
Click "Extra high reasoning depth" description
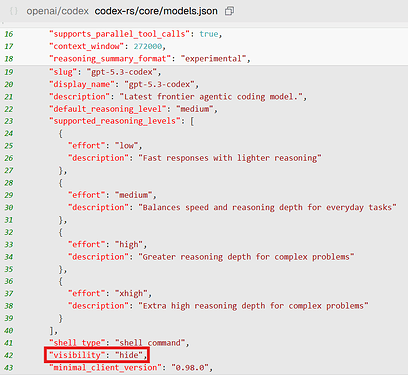253,306
